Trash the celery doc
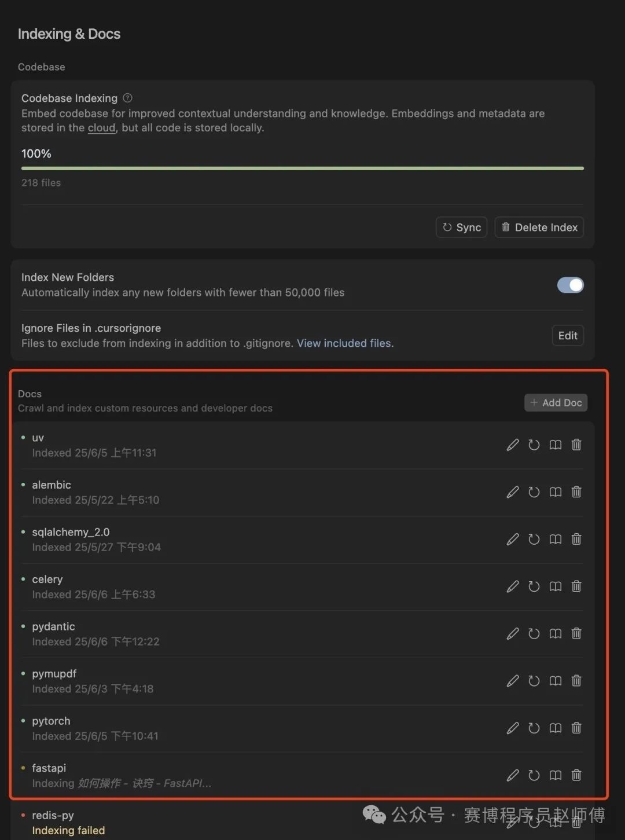 coord(576,586)
